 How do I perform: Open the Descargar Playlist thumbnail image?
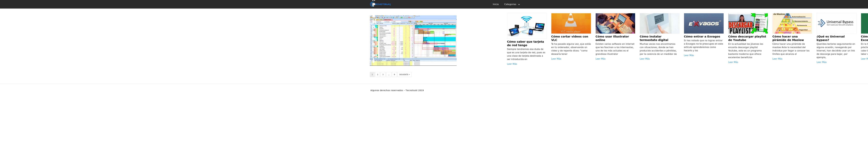pyautogui.click(x=748, y=24)
